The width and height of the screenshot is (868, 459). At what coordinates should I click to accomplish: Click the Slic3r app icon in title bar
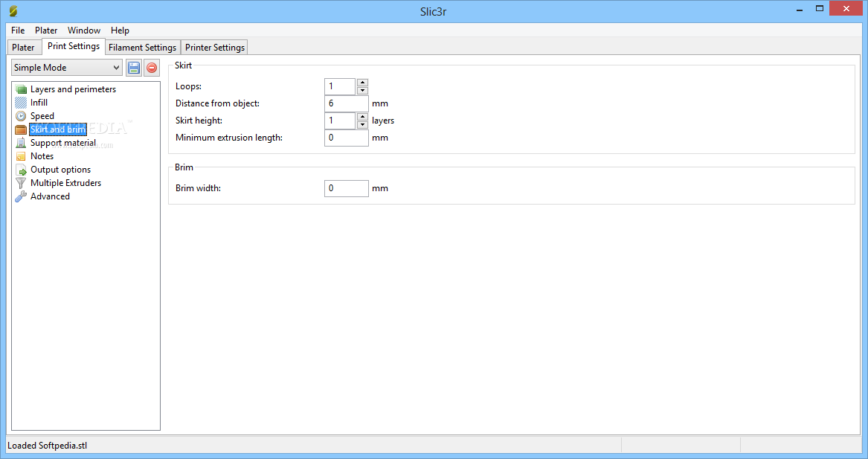[13, 11]
